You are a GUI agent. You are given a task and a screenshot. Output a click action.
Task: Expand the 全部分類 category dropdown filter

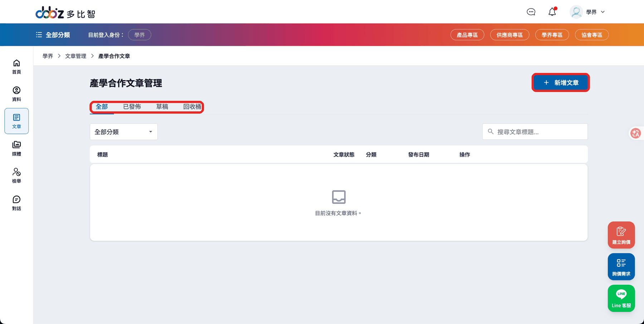click(124, 132)
